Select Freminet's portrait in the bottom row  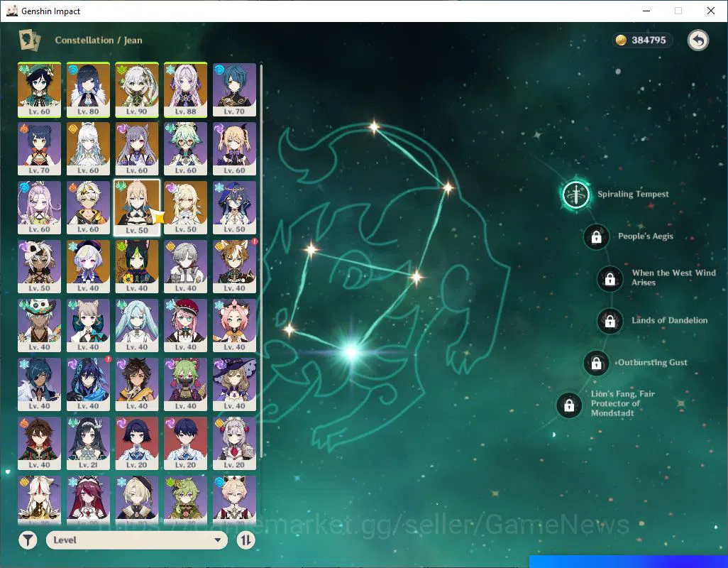pos(137,500)
